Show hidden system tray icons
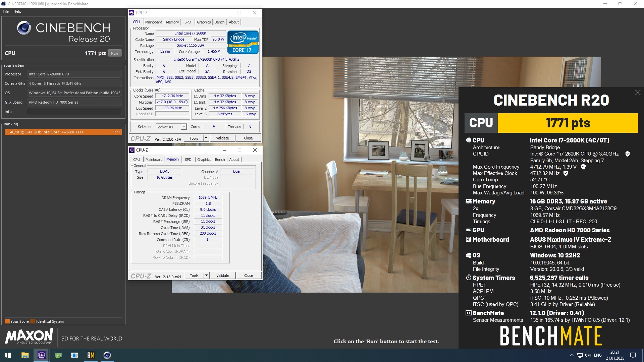The image size is (644, 362). point(572,355)
